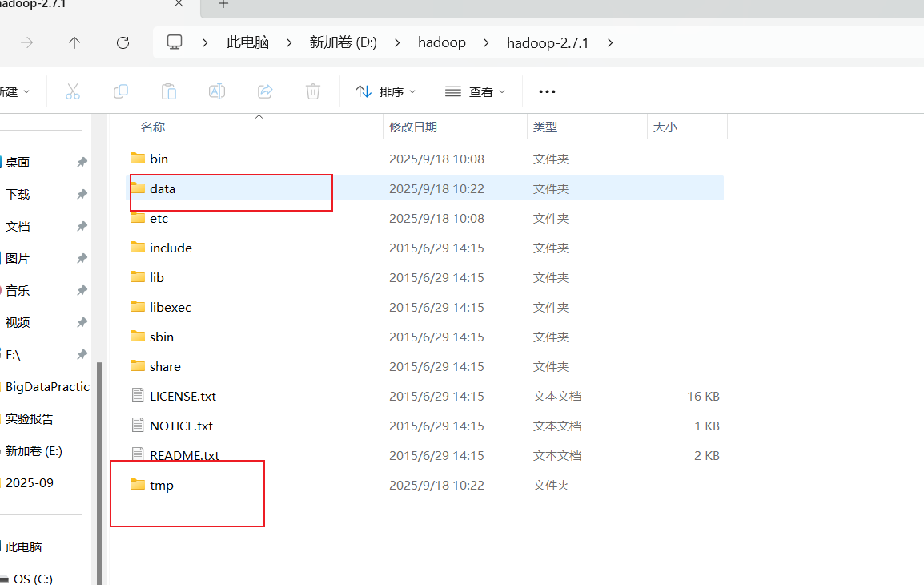Refresh the folder view

click(123, 42)
